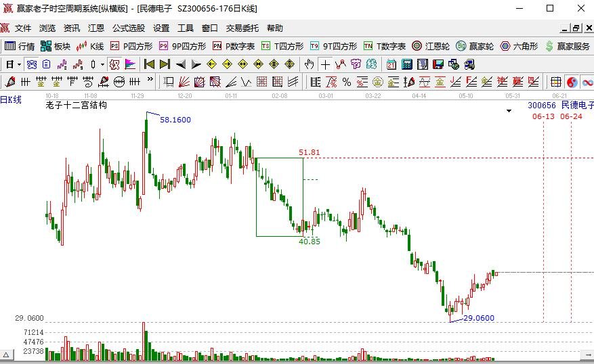
Task: Open the 江恩轮 tool
Action: [430, 46]
